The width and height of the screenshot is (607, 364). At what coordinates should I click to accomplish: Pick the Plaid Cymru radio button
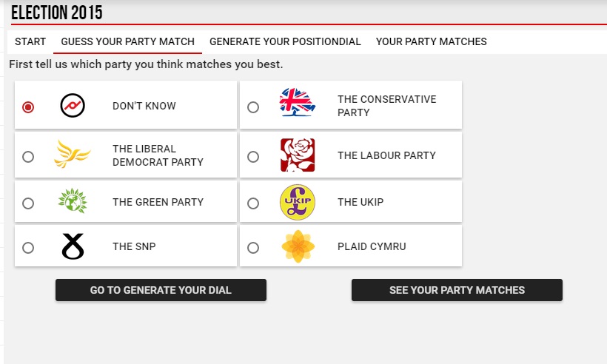point(253,248)
